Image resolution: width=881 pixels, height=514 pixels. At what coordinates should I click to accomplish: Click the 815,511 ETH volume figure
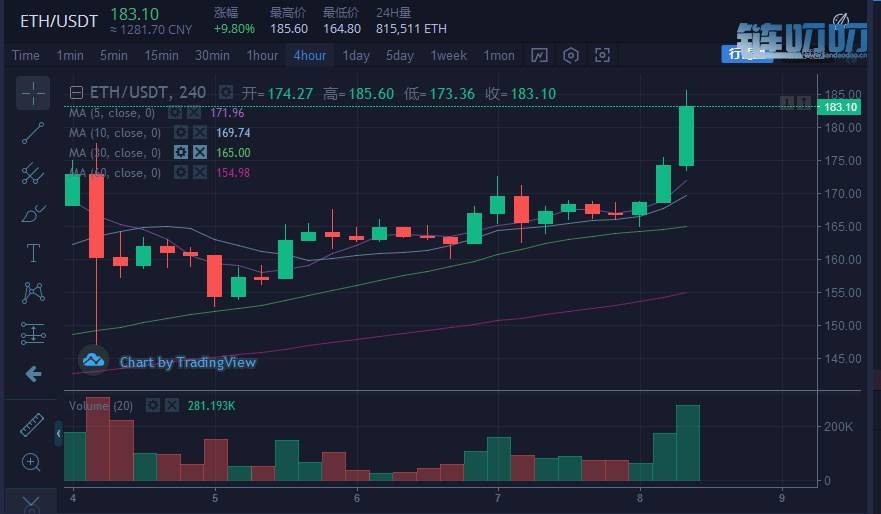click(x=411, y=29)
